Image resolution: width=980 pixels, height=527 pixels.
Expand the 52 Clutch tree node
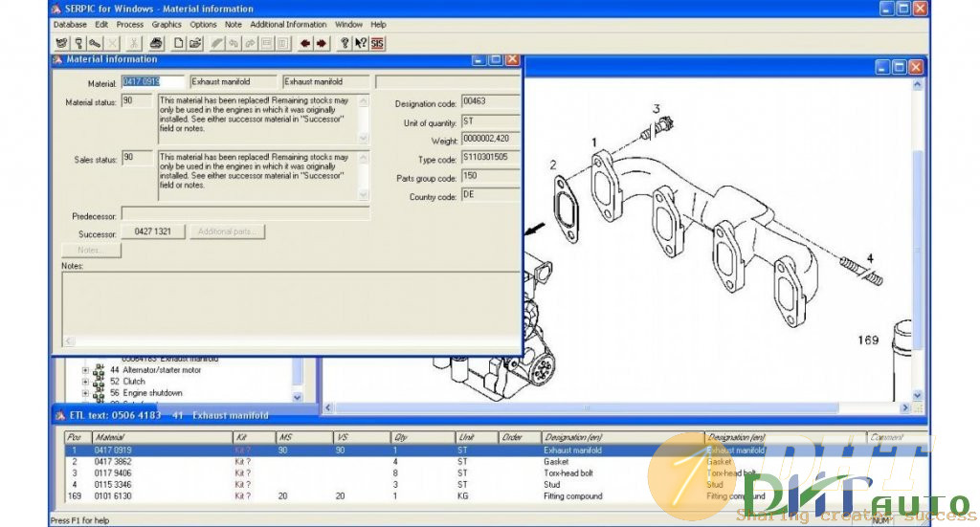click(x=85, y=382)
